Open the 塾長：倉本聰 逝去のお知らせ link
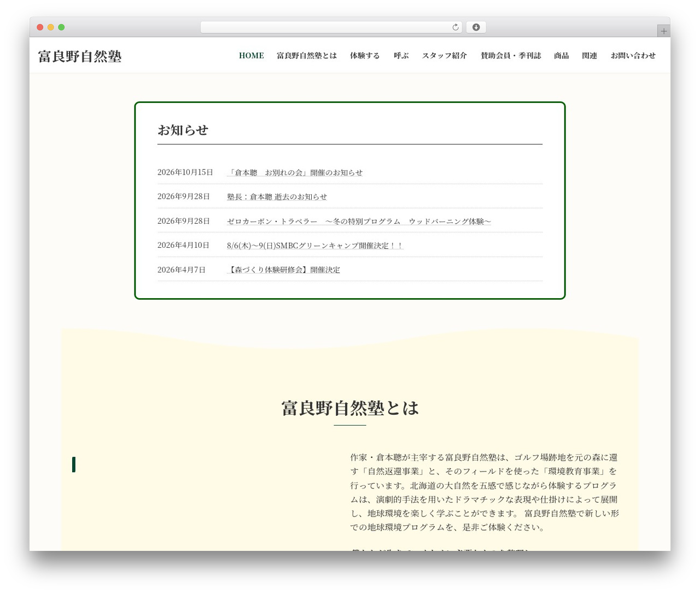 [x=277, y=196]
